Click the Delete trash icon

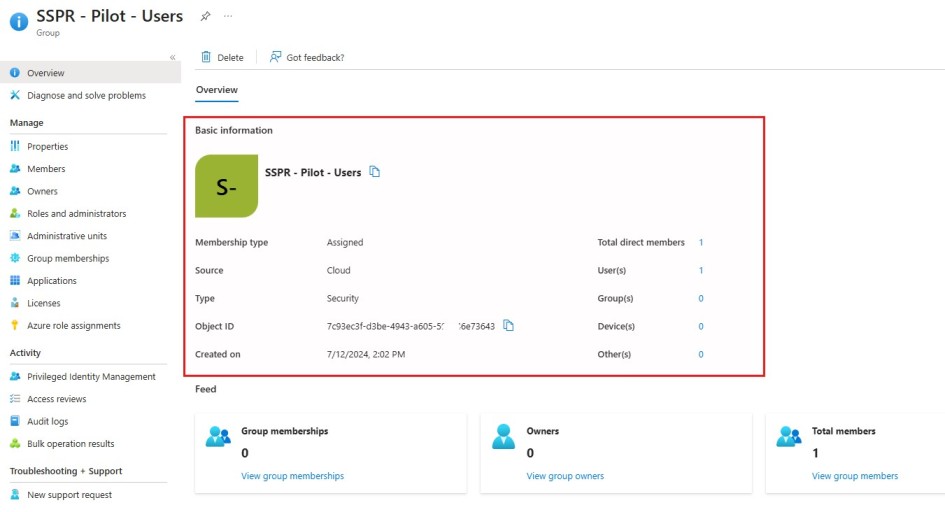pos(206,57)
